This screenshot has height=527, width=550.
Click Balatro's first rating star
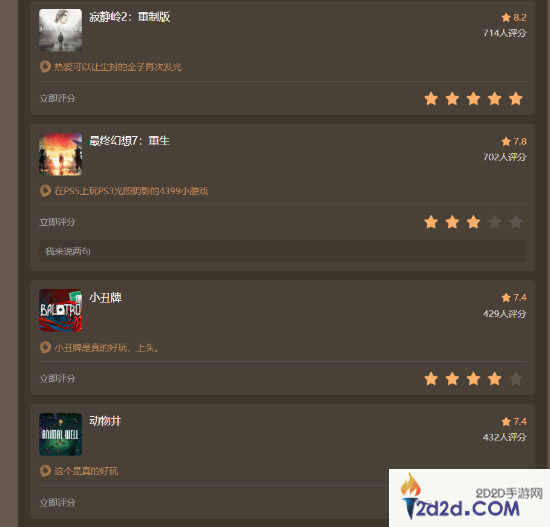(431, 379)
